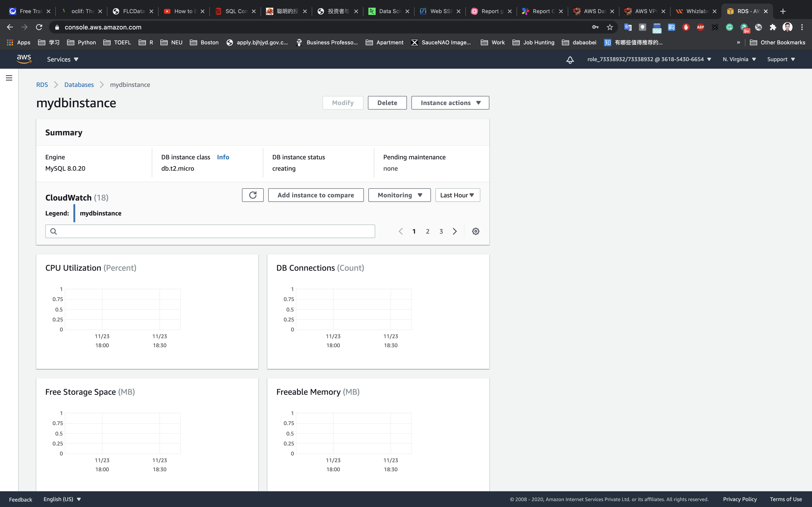Bookmark page with star icon
This screenshot has height=507, width=812.
[610, 27]
